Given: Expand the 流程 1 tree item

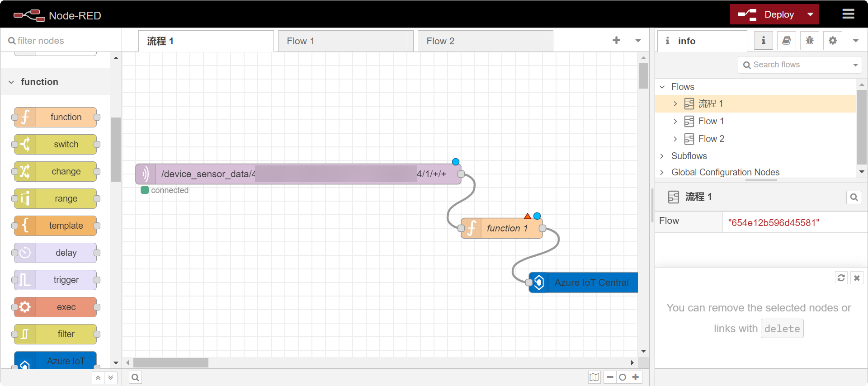Looking at the screenshot, I should [x=675, y=104].
